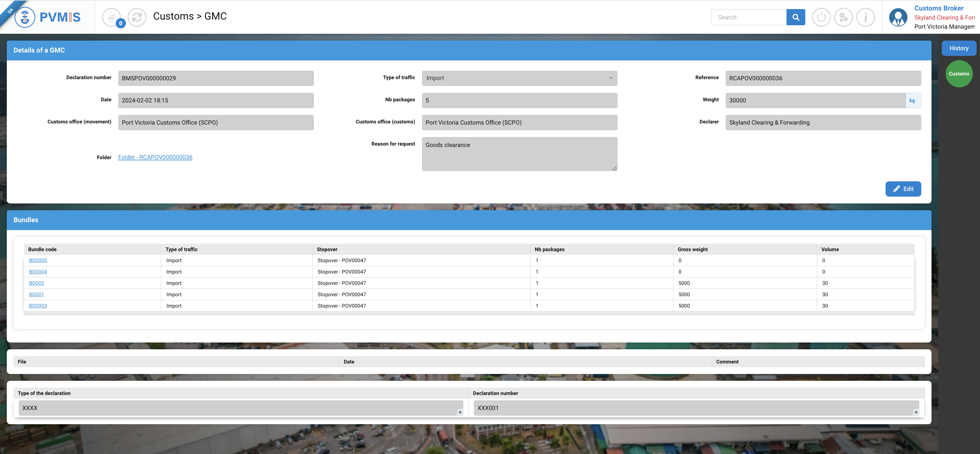Open the documents icon with badge

(x=111, y=17)
